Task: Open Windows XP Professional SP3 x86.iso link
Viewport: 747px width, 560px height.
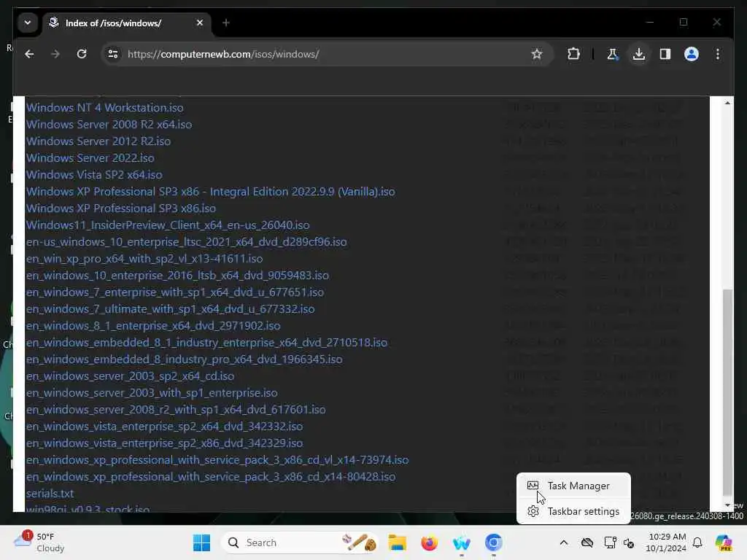Action: point(121,208)
